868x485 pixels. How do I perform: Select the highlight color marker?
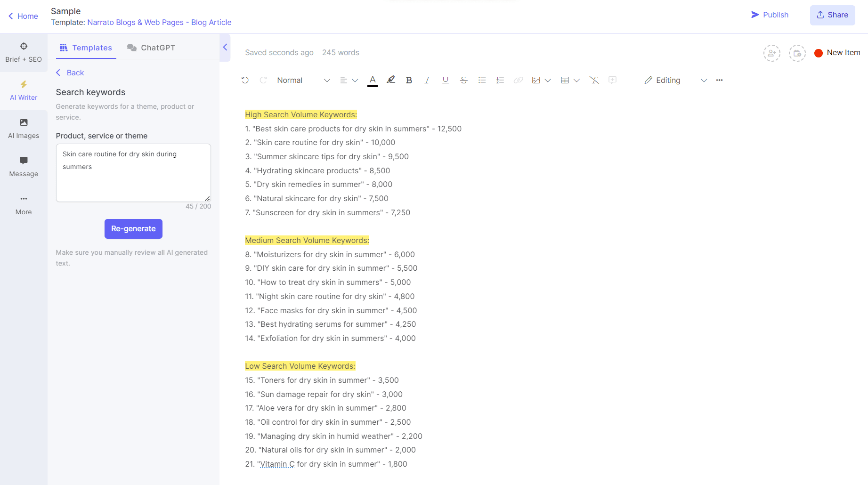pyautogui.click(x=391, y=80)
